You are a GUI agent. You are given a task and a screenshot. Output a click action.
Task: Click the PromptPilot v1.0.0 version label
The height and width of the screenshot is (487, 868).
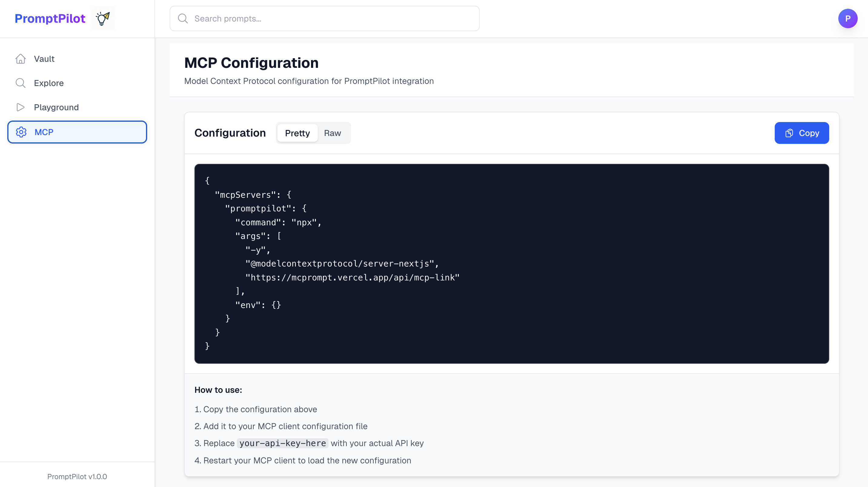click(x=77, y=476)
